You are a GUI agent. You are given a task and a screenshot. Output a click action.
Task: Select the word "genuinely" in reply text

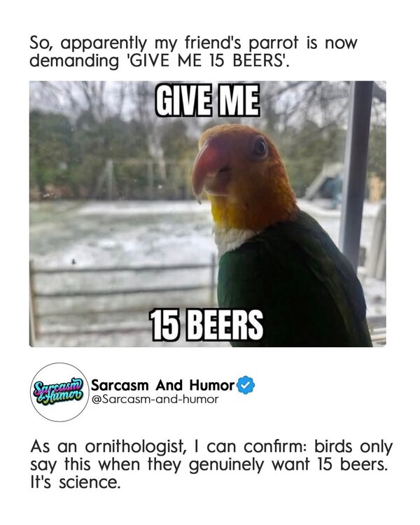point(227,465)
